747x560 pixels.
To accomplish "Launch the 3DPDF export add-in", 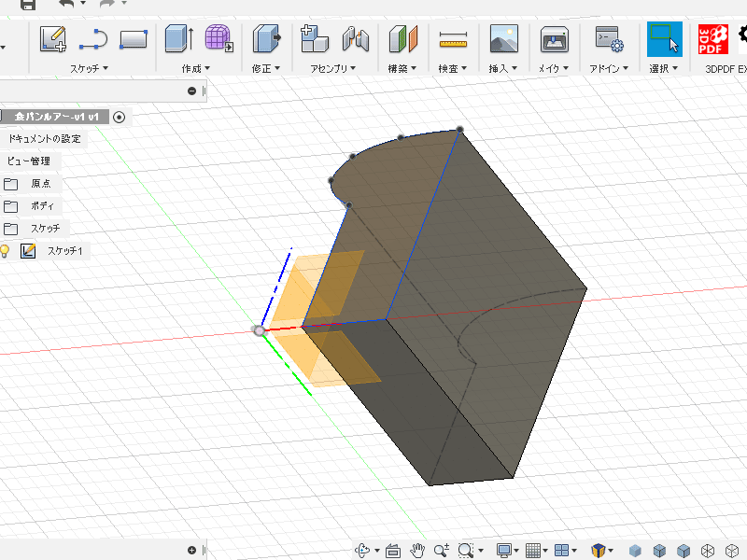I will click(x=713, y=39).
